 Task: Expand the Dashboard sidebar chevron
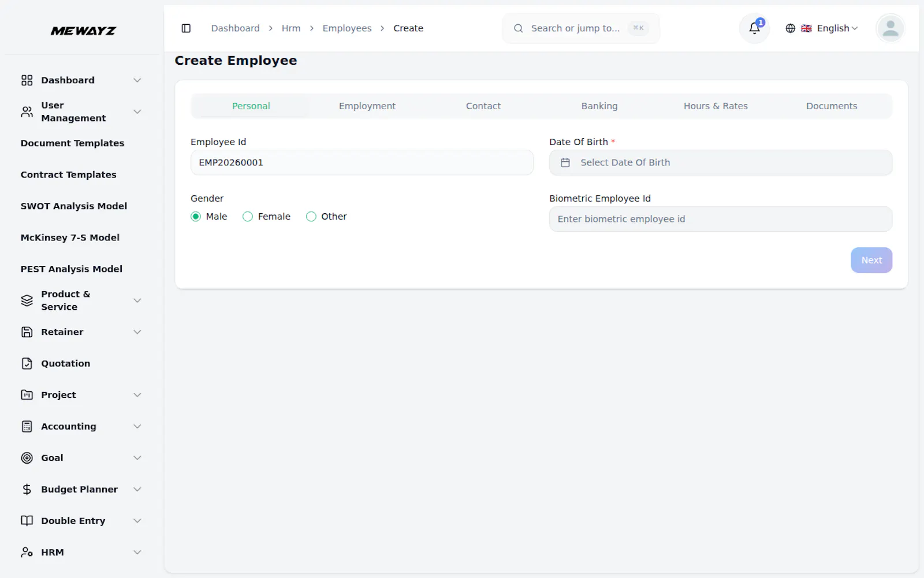(137, 80)
